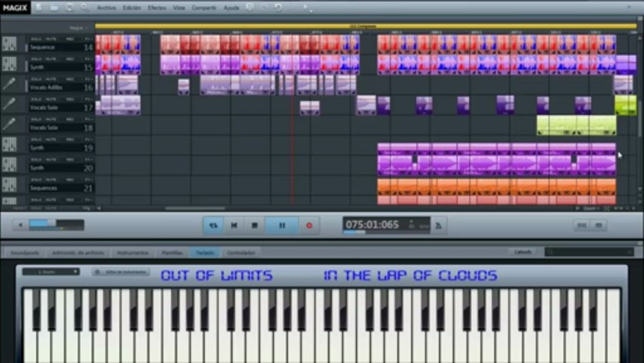Open FX dropdown on Synth track 15
Image resolution: width=644 pixels, height=363 pixels.
coord(89,59)
